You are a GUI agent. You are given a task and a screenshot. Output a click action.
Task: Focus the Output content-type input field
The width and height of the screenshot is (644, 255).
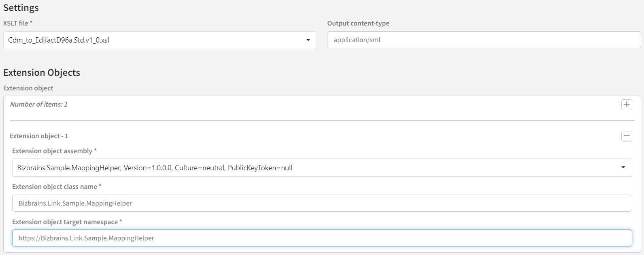tap(484, 40)
